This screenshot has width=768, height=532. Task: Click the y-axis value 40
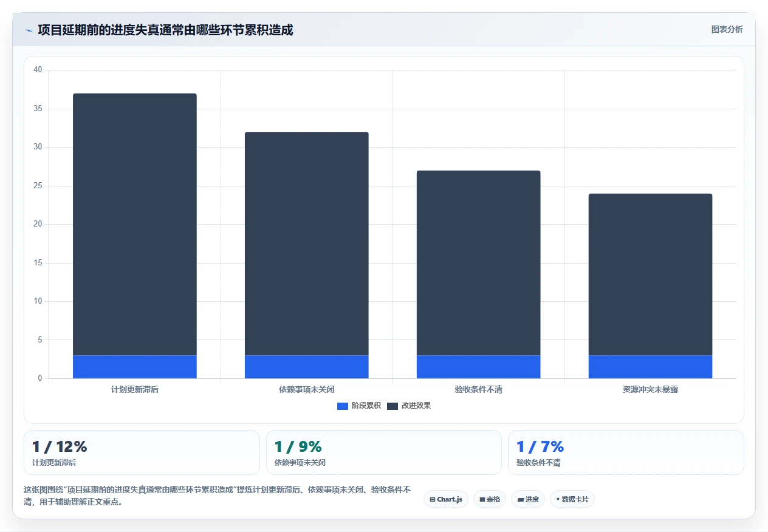tap(38, 70)
